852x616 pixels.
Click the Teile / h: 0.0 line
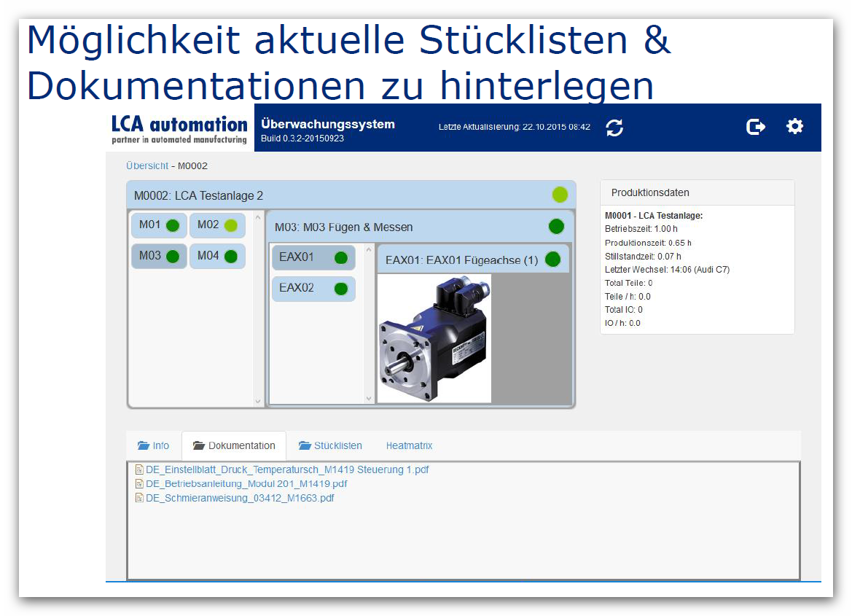click(628, 296)
